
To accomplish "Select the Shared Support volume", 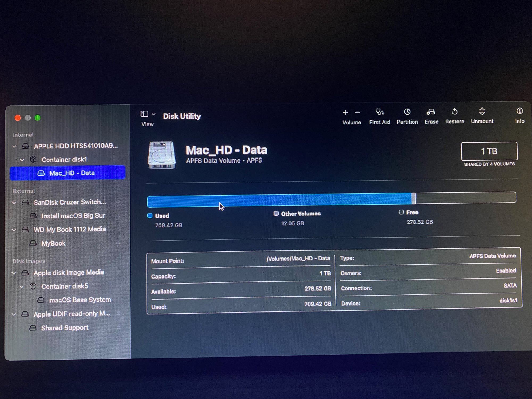I will click(65, 328).
